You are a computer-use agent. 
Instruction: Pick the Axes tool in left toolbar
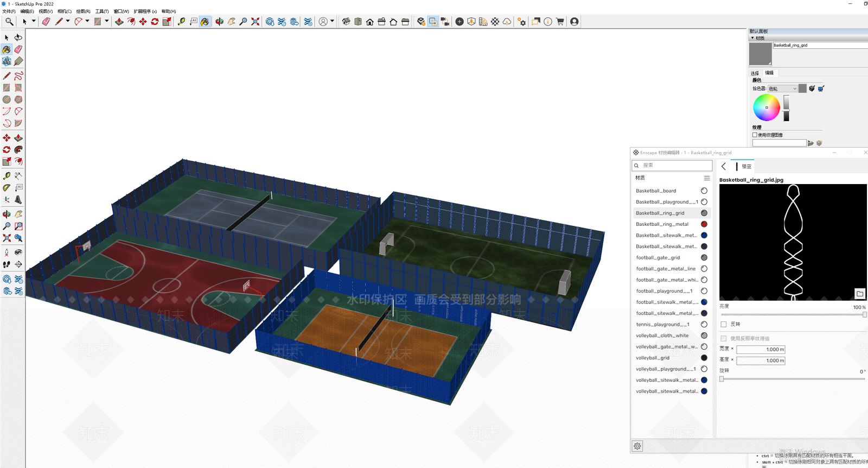pos(7,200)
